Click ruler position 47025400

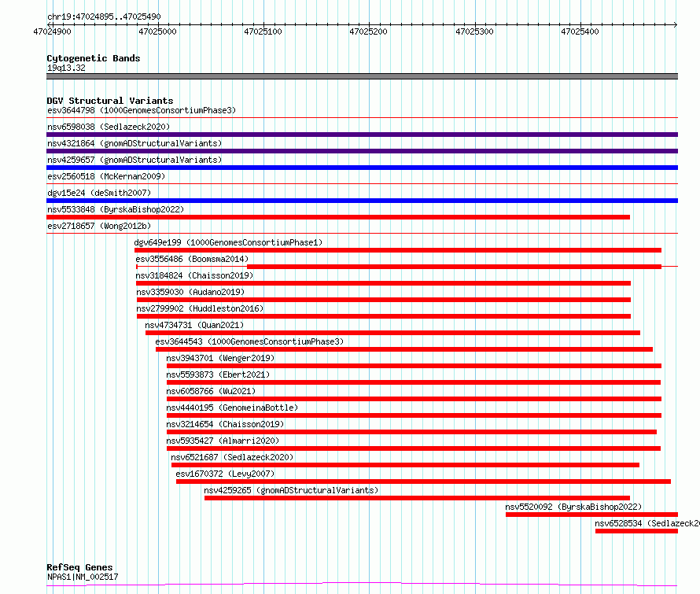tap(580, 31)
